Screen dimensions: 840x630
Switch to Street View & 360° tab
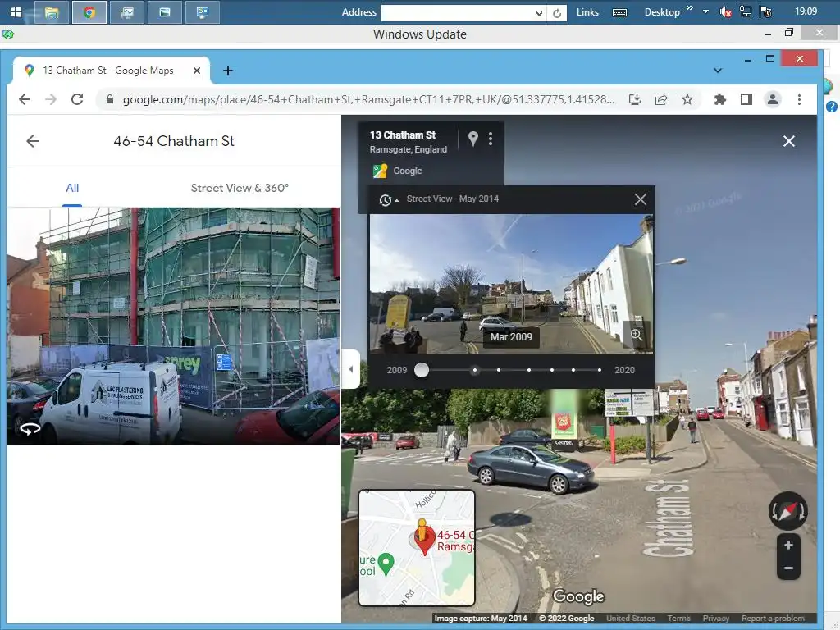pyautogui.click(x=240, y=188)
